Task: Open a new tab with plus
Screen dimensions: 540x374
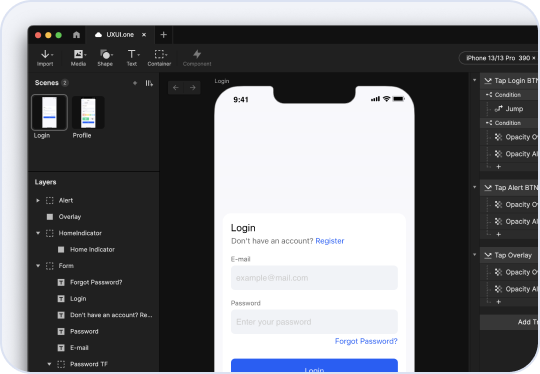Action: 164,35
